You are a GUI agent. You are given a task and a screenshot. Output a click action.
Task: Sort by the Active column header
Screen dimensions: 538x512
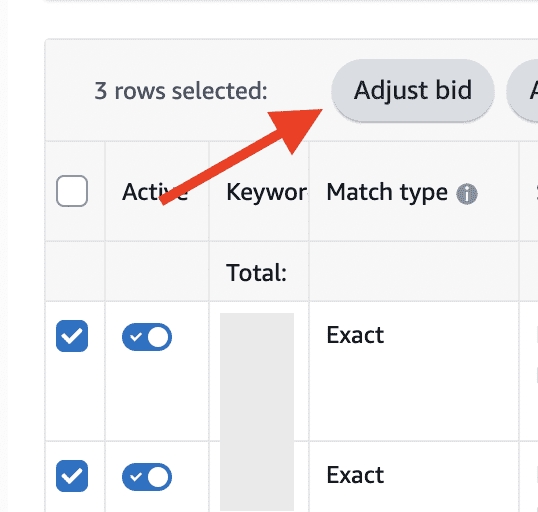coord(155,192)
